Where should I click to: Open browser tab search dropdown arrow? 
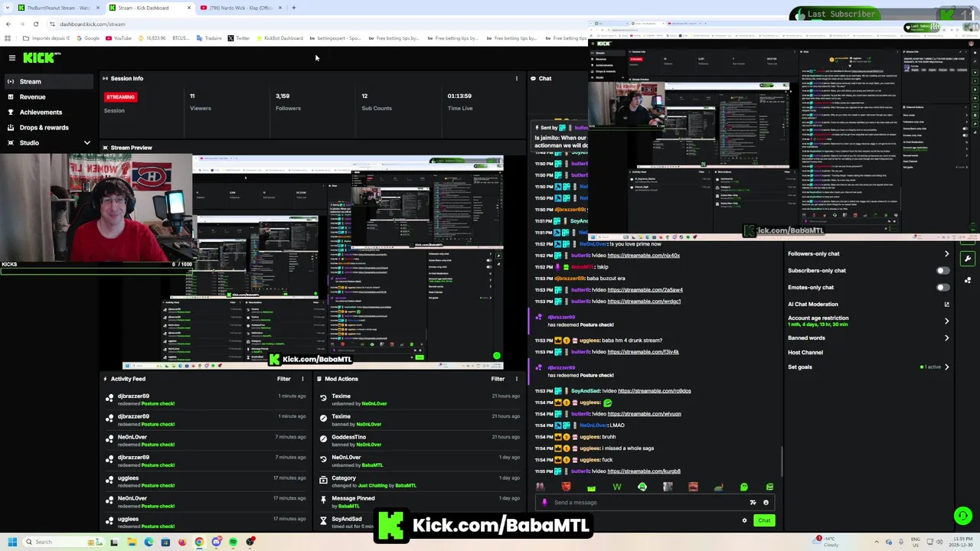(x=7, y=8)
